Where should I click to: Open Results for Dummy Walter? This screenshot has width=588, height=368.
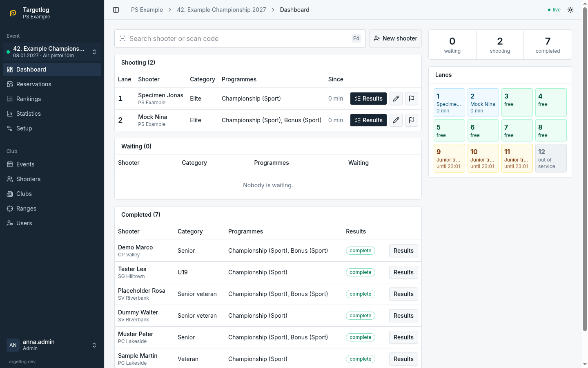[x=403, y=316]
